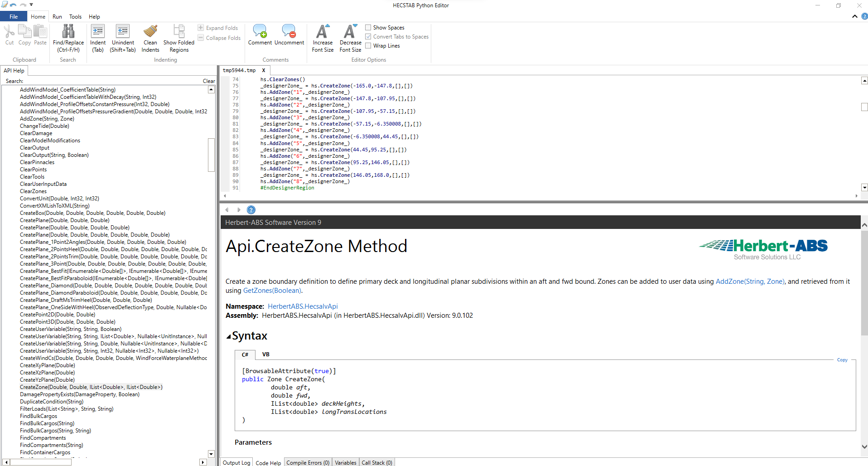Click the forward arrow in Code Help toolbar
The height and width of the screenshot is (466, 868).
[x=239, y=210]
